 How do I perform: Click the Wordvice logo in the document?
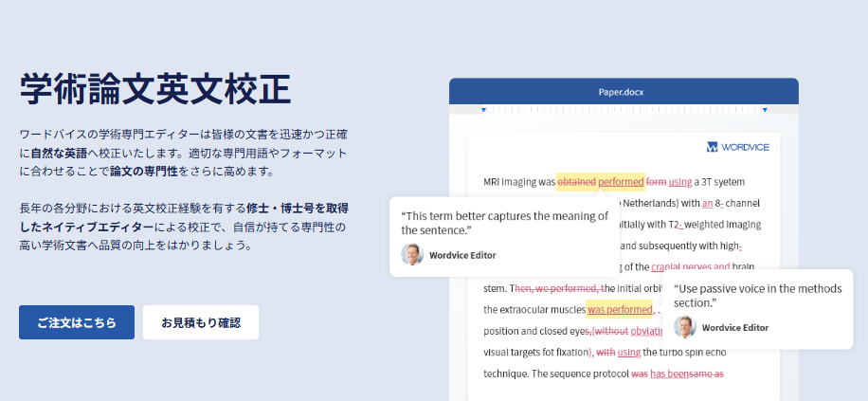click(x=738, y=147)
